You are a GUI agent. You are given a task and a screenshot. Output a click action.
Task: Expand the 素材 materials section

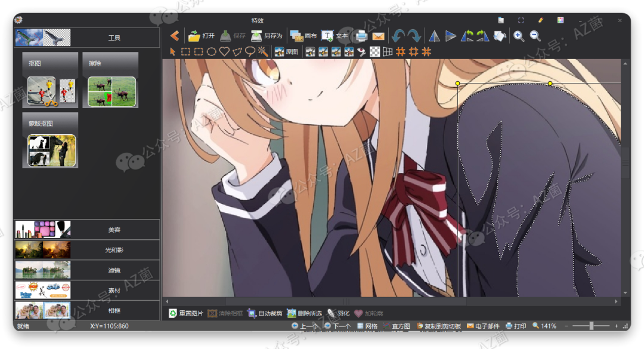coord(86,290)
